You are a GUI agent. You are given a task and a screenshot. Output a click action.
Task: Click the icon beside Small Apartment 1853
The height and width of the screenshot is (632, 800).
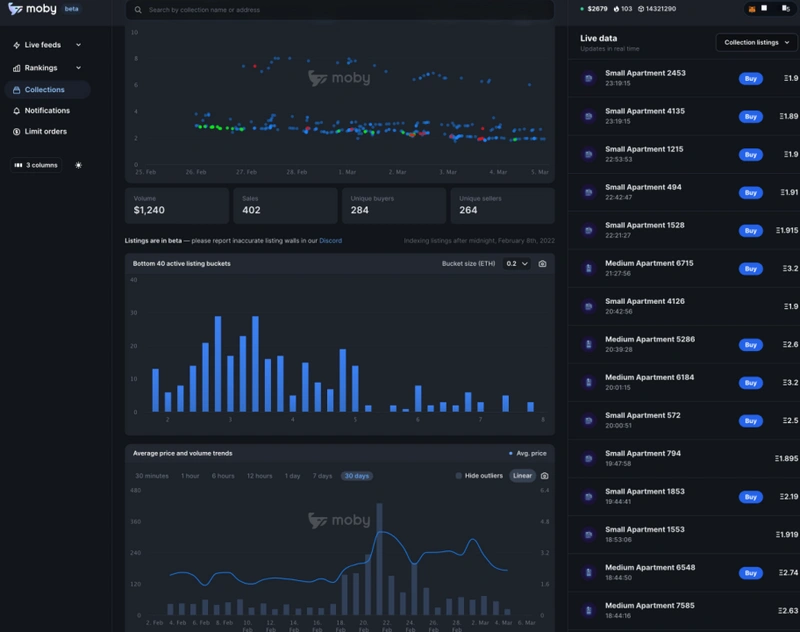pos(588,496)
